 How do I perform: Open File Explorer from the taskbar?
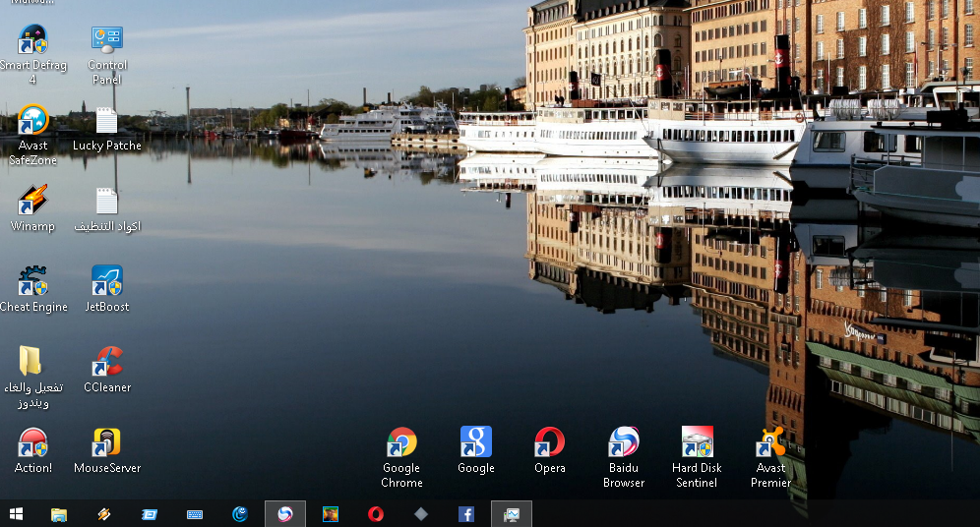(59, 514)
